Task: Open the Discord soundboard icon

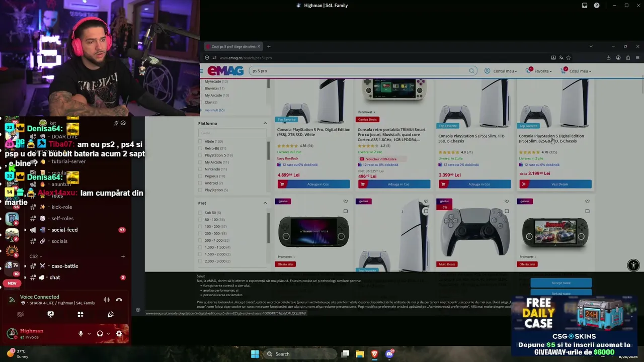Action: pos(111,314)
